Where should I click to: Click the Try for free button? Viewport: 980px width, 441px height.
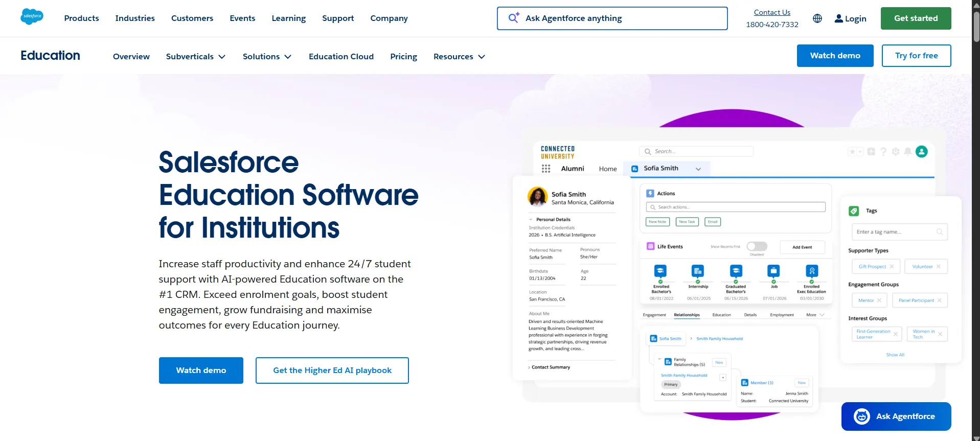click(x=916, y=56)
